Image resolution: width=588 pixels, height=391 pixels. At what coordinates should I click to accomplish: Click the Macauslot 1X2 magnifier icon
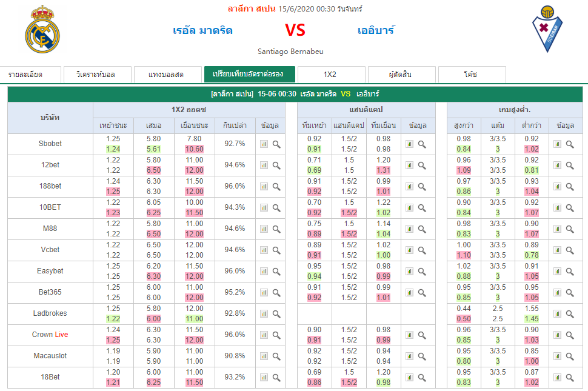276,356
